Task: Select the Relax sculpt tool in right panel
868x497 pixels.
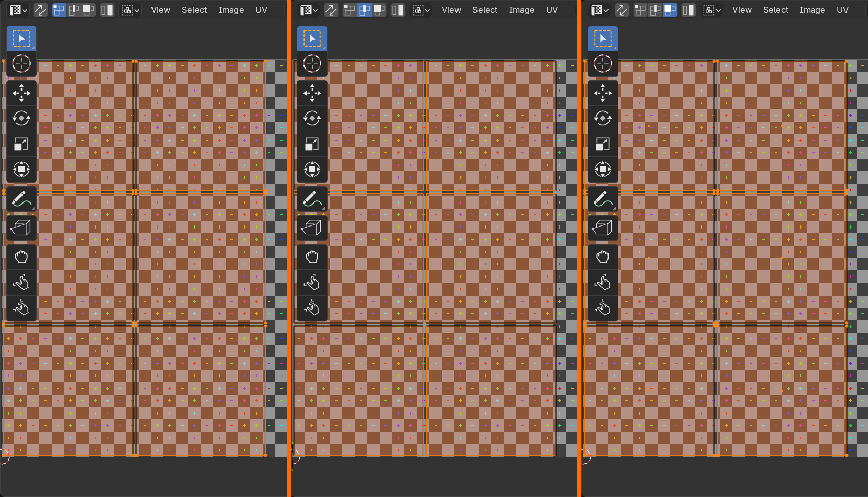Action: (603, 282)
